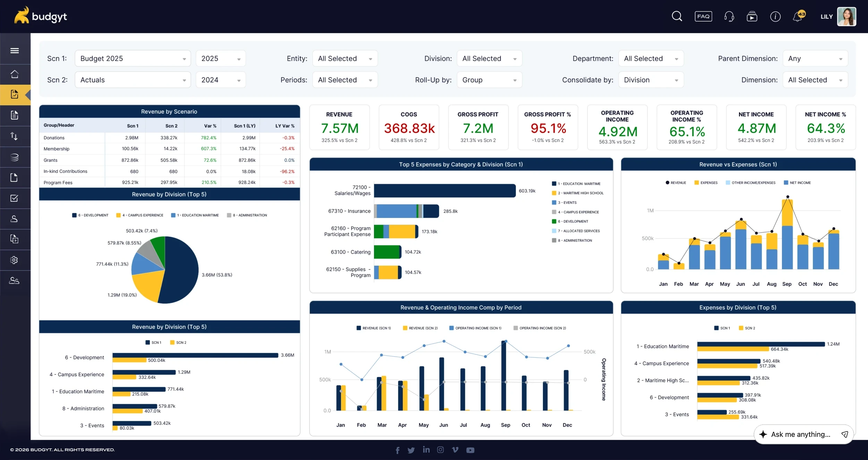Open the settings gear in sidebar
This screenshot has height=460, width=868.
(14, 260)
